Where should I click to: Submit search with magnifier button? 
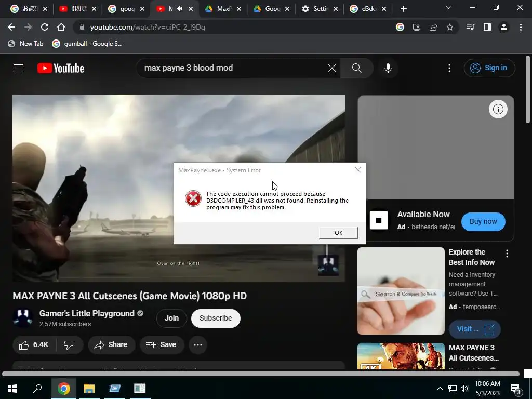click(356, 68)
